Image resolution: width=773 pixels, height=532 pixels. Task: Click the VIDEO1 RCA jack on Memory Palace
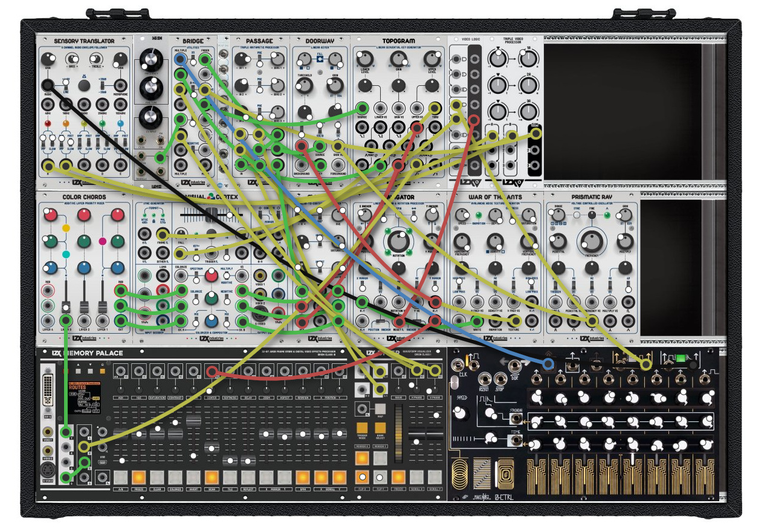coord(48,432)
